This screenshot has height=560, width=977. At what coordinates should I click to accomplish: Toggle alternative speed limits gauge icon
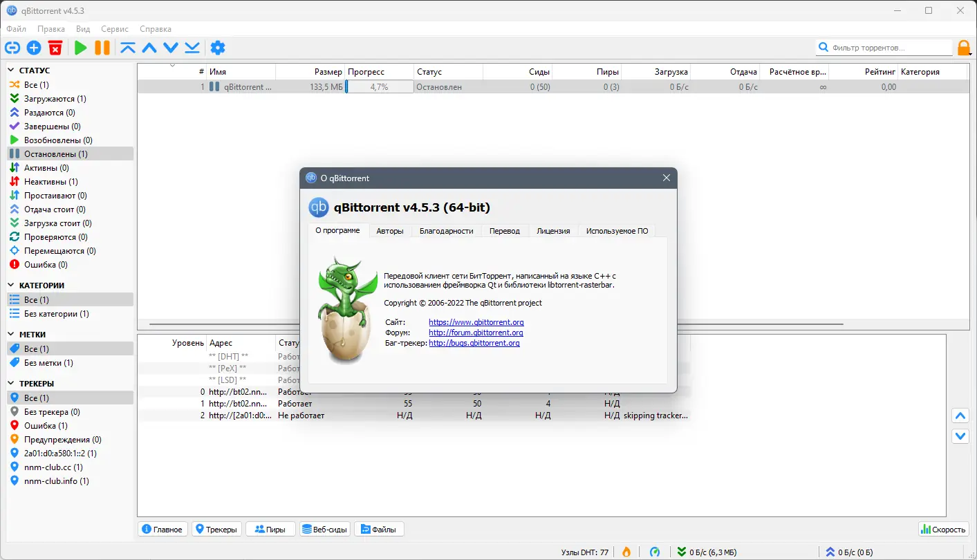[x=655, y=551]
